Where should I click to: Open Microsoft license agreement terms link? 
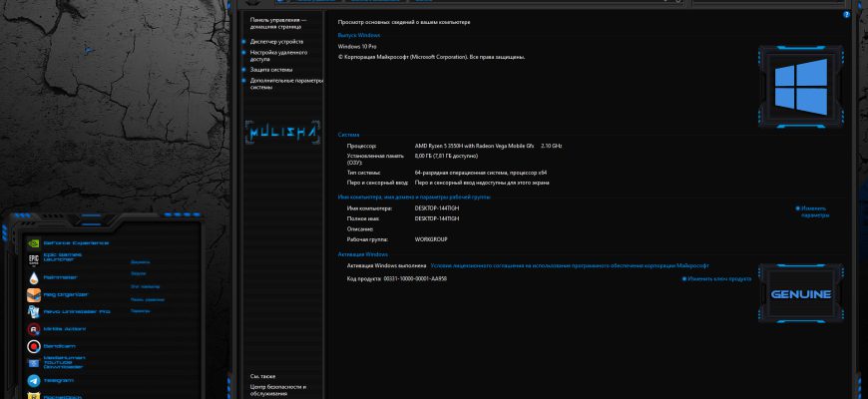click(x=570, y=265)
